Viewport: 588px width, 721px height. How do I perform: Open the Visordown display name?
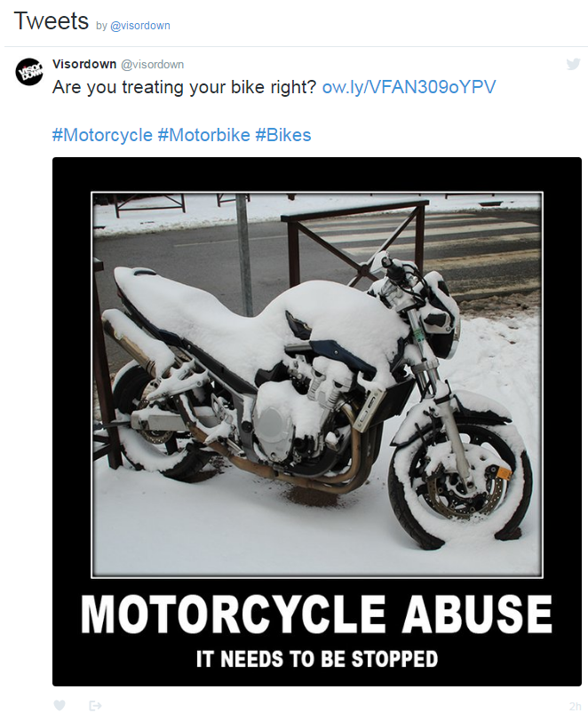click(x=84, y=64)
